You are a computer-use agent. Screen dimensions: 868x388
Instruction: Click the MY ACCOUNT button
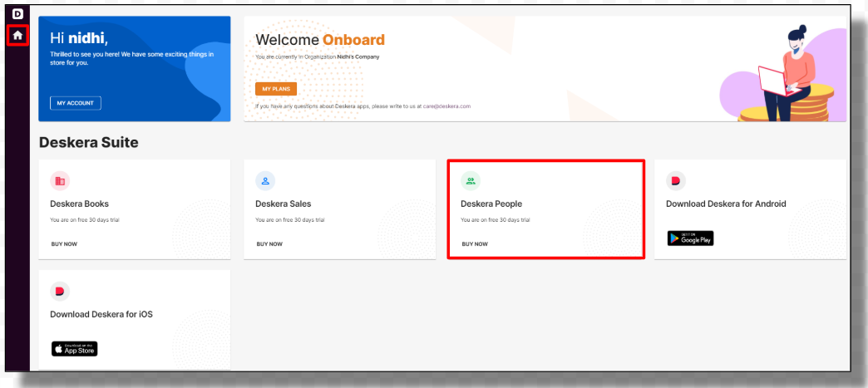pos(76,103)
